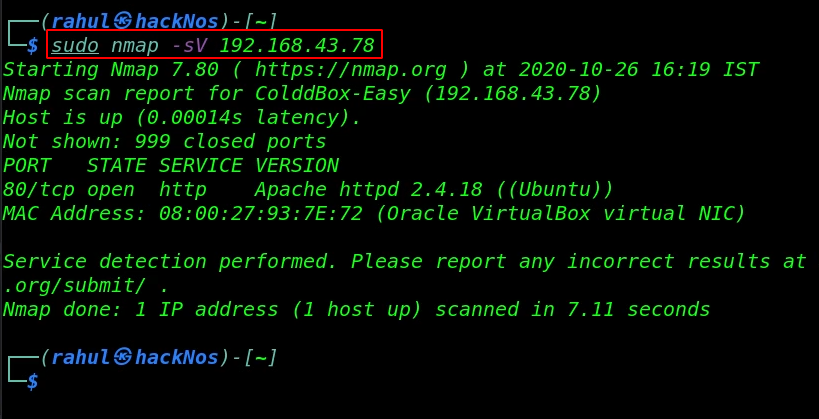This screenshot has width=819, height=419.
Task: Click the Kali logo in the top prompt
Action: click(x=123, y=21)
